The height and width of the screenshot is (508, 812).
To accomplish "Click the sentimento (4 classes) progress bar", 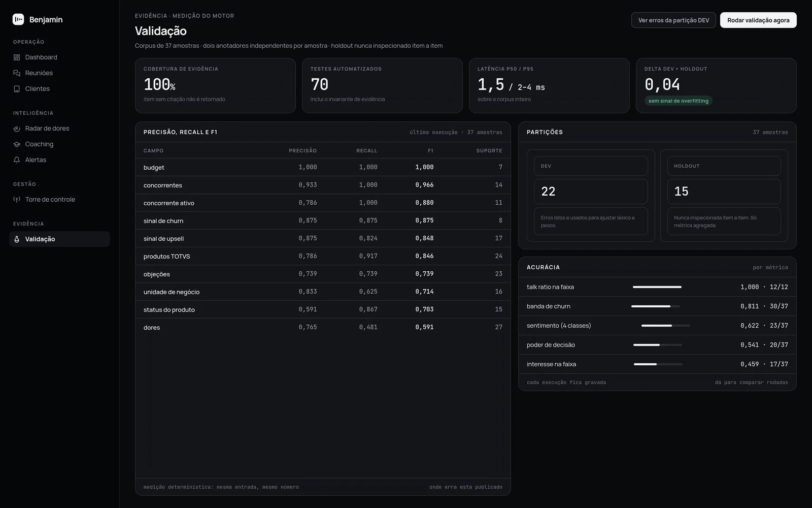I will coord(666,326).
